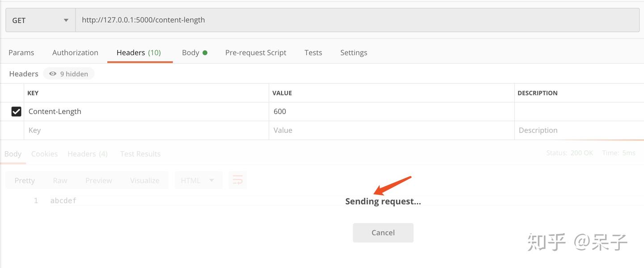Screen dimensions: 644x268
Task: Switch response view to Raw
Action: (60, 180)
